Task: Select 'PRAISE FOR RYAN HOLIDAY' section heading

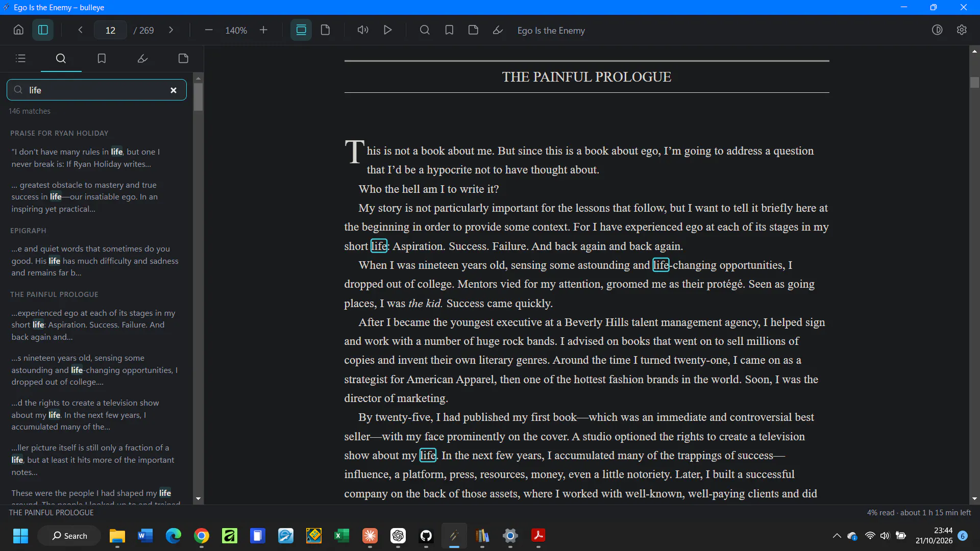Action: pyautogui.click(x=59, y=133)
